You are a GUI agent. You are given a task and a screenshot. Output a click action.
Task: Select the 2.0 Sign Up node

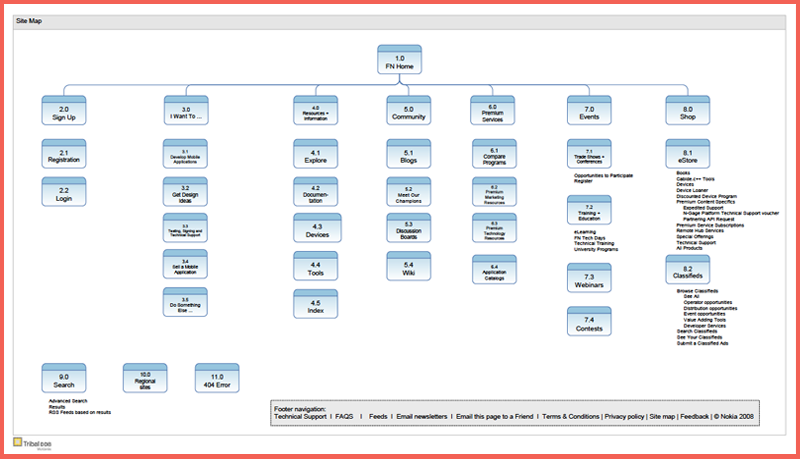tap(64, 110)
